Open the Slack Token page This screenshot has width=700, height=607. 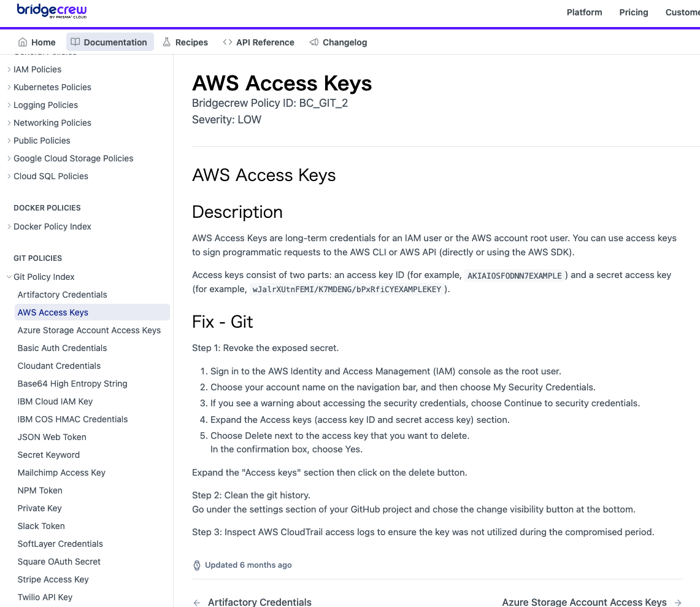click(41, 527)
